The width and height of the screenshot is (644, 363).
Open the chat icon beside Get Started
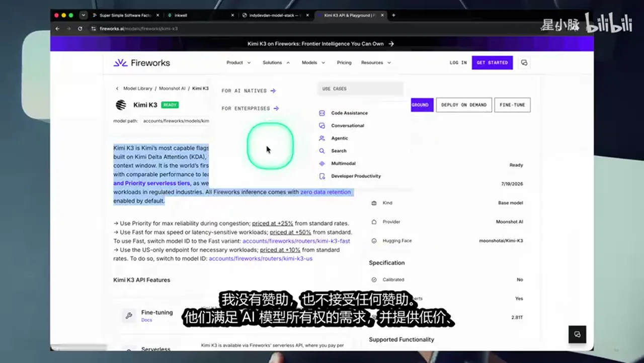pyautogui.click(x=524, y=63)
